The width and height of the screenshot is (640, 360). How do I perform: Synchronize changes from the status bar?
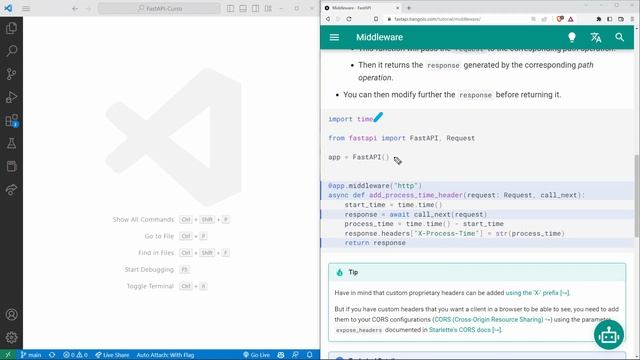click(52, 355)
